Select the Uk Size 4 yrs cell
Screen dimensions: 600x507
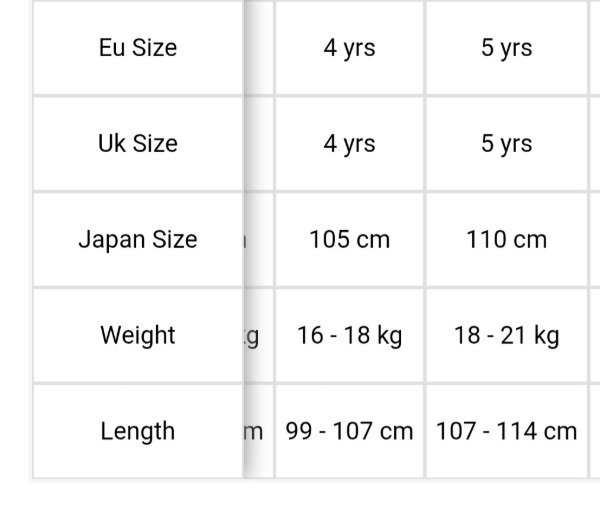coord(349,143)
